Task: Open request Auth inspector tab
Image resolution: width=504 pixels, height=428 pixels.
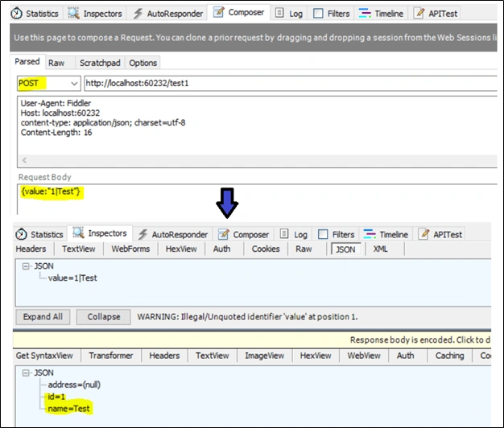Action: tap(221, 249)
